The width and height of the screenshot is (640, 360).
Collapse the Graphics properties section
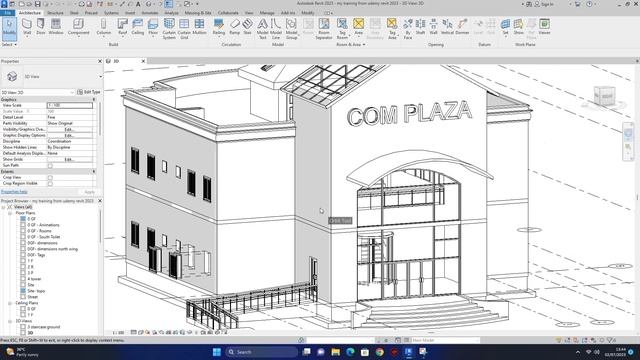coord(94,100)
